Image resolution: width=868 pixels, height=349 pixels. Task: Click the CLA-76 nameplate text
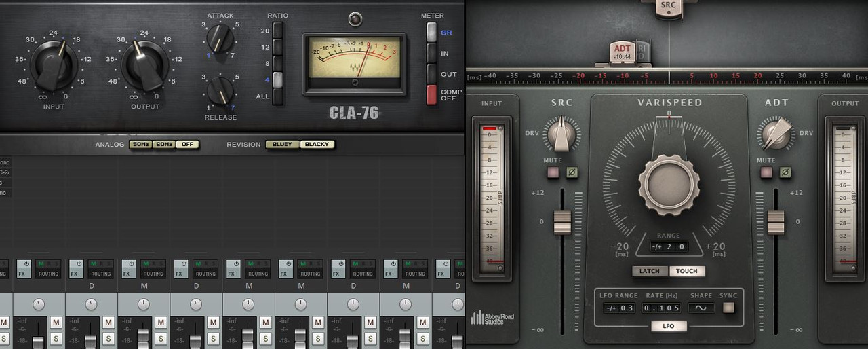point(354,113)
